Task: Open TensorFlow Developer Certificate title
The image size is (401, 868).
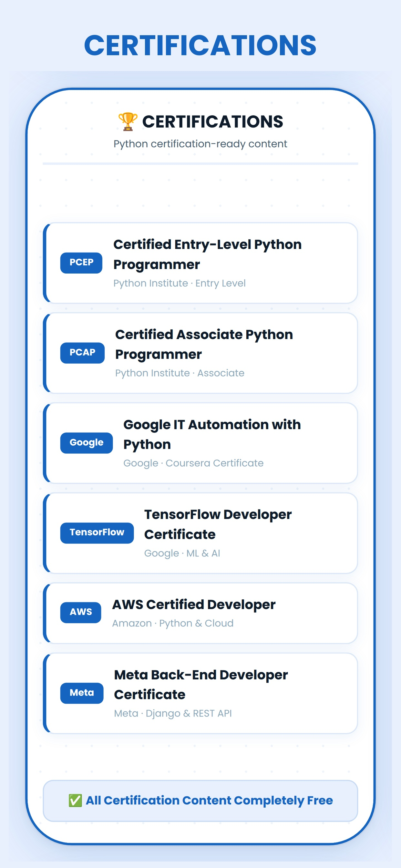Action: pos(218,524)
